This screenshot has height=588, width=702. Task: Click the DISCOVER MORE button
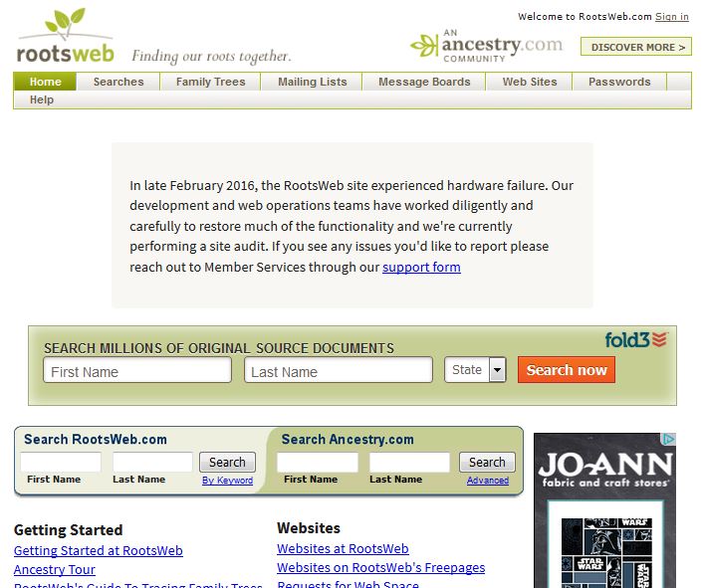[x=636, y=47]
